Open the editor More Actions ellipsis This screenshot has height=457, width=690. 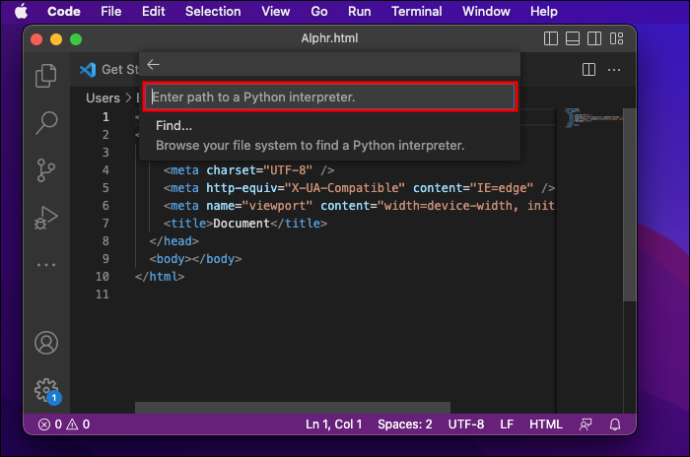(614, 70)
